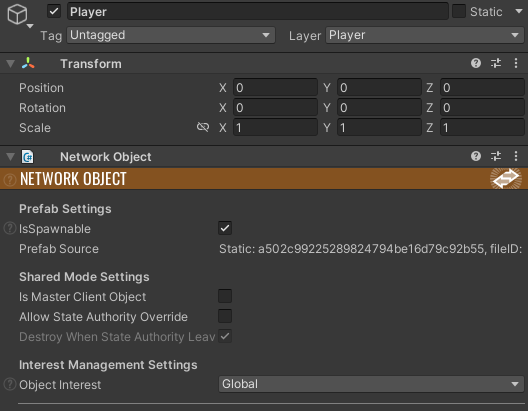Screen dimensions: 528x411
Task: Click the Shared Mode Settings heading
Action: coord(84,277)
